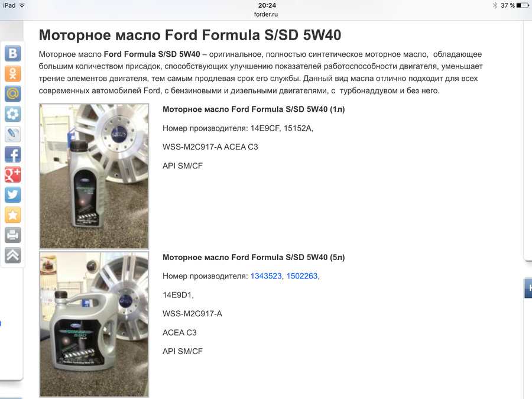Open part number 1343523 link

click(266, 276)
